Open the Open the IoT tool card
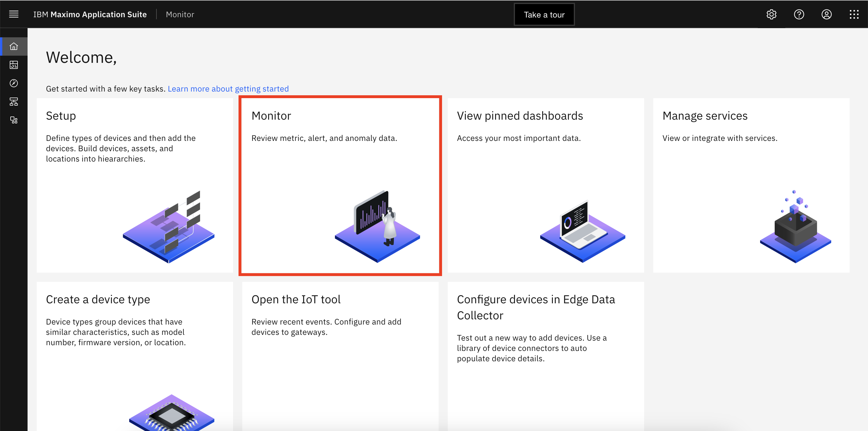This screenshot has width=868, height=431. tap(340, 356)
